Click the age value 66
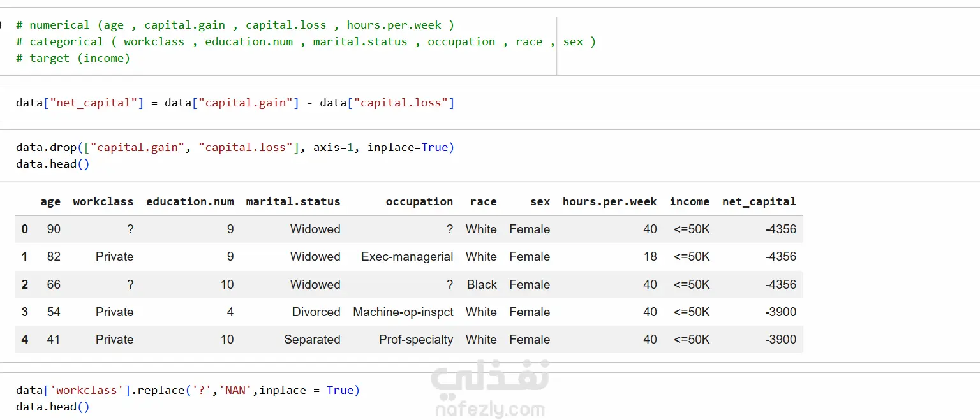The width and height of the screenshot is (980, 420). coord(54,285)
